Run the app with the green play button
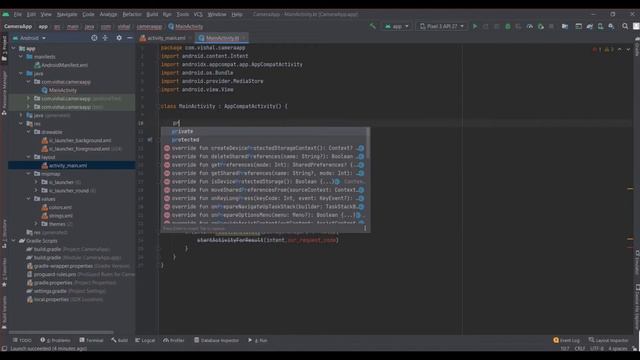The image size is (640, 360). pyautogui.click(x=475, y=26)
